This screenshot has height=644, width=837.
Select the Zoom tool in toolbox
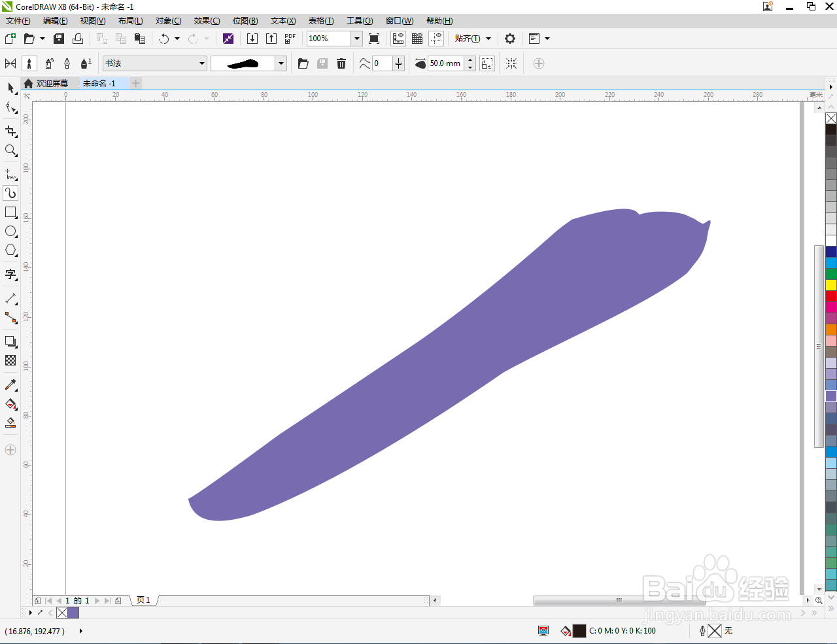(10, 150)
